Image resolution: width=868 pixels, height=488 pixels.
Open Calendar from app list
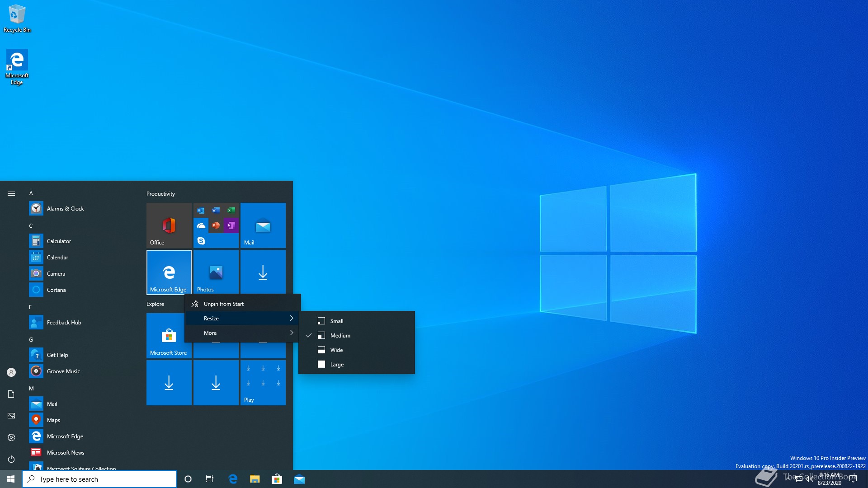pos(81,257)
